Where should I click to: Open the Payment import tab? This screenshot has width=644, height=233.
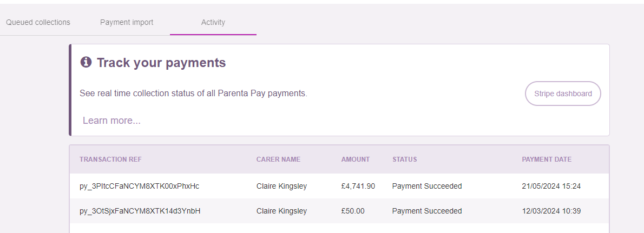(127, 22)
